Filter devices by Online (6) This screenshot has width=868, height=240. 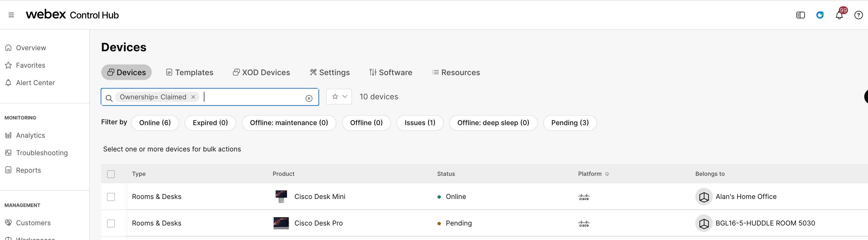pyautogui.click(x=155, y=123)
